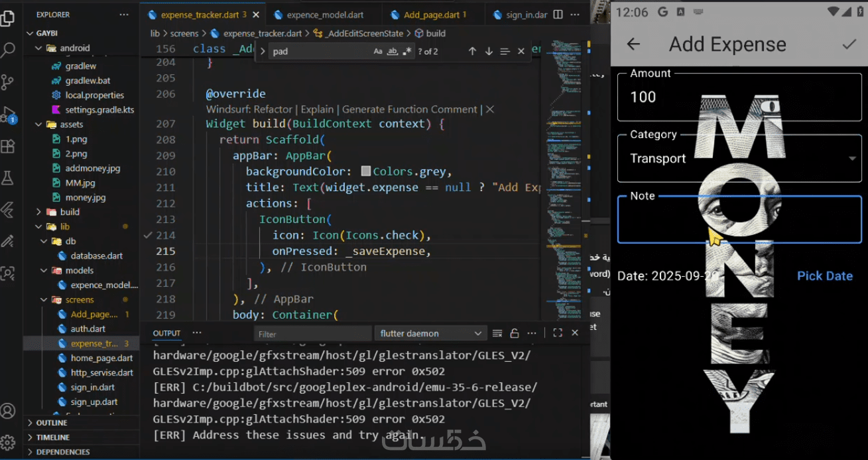The image size is (868, 460).
Task: Open the flutter daemon output channel dropdown
Action: tap(430, 333)
